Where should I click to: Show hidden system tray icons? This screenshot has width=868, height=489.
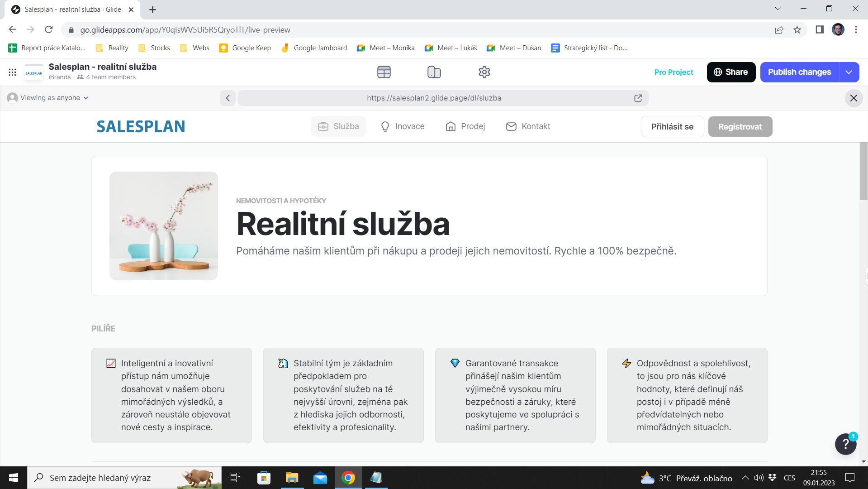(x=745, y=478)
